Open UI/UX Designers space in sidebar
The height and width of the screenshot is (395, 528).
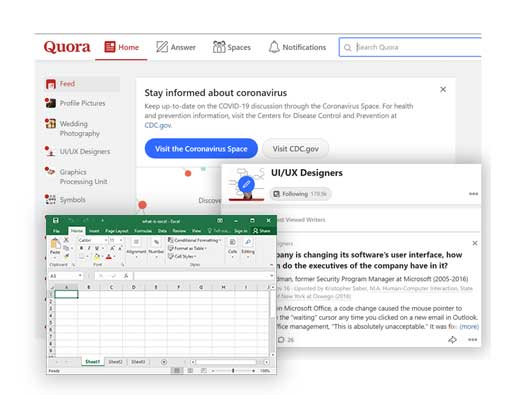coord(77,152)
